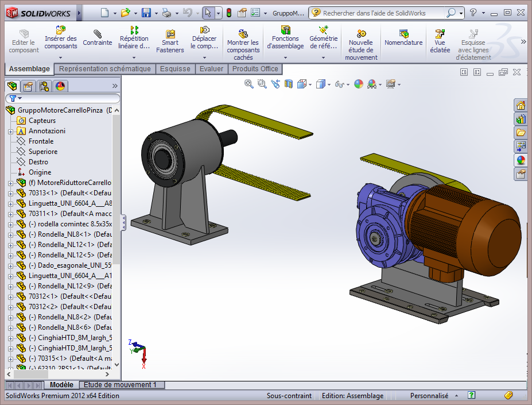Open the ConfigurationManager tab icon

pos(44,86)
